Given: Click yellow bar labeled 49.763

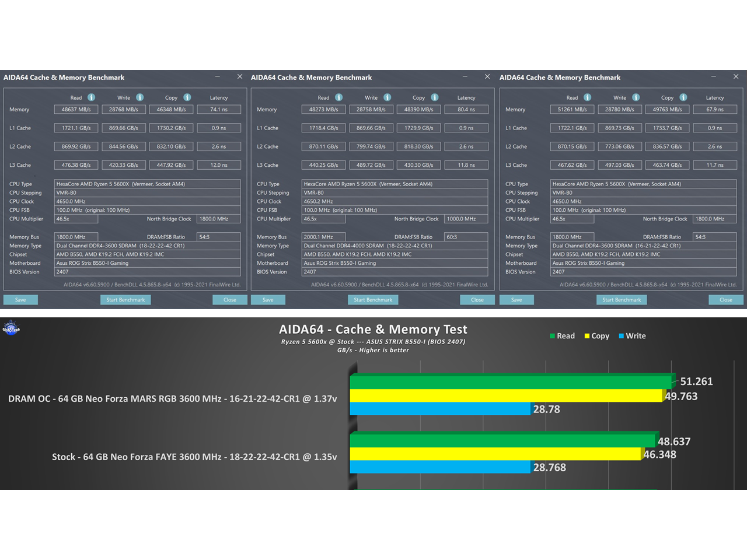Looking at the screenshot, I should click(x=507, y=395).
